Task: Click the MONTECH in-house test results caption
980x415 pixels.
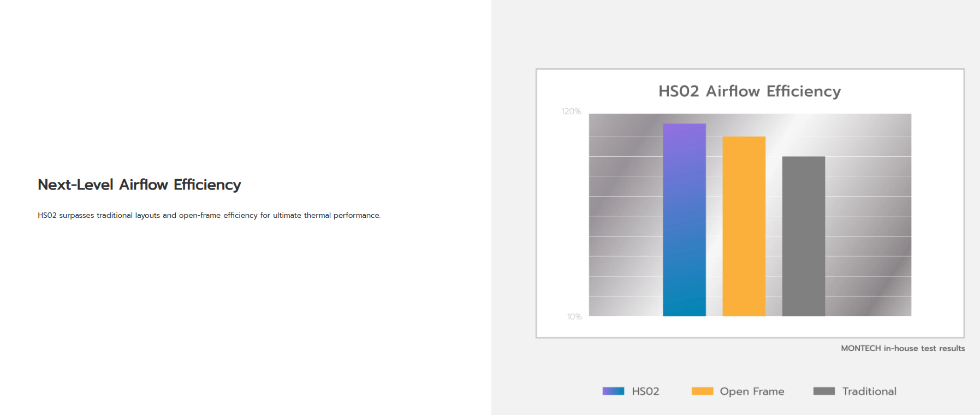Action: pos(902,348)
